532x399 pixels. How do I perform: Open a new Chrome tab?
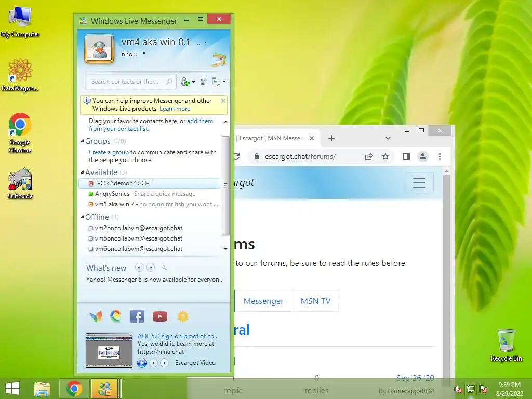pos(331,138)
